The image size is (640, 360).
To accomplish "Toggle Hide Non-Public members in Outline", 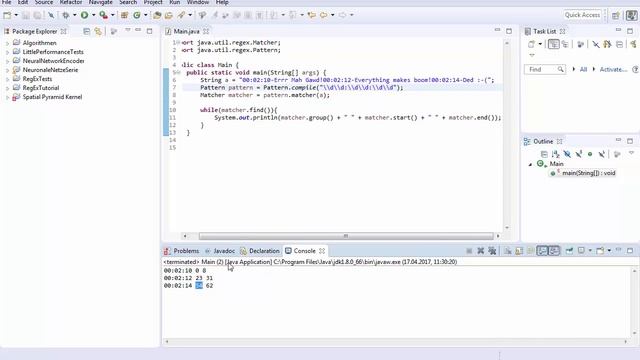I will [x=590, y=154].
